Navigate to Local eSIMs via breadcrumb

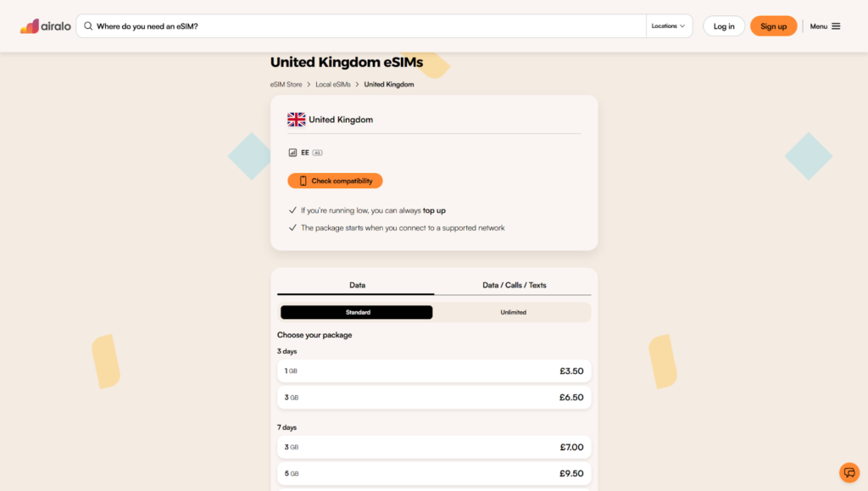click(x=335, y=84)
